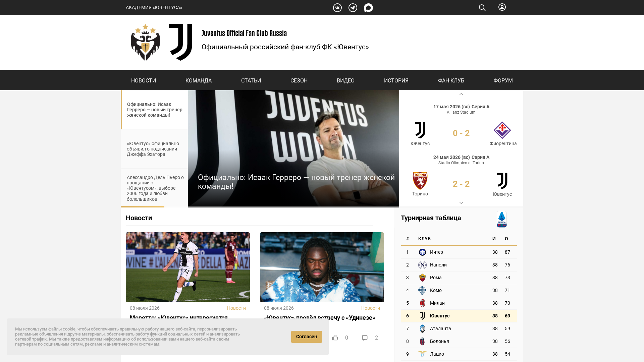The height and width of the screenshot is (362, 644).
Task: Open НОВОСТИ menu section
Action: [x=144, y=80]
